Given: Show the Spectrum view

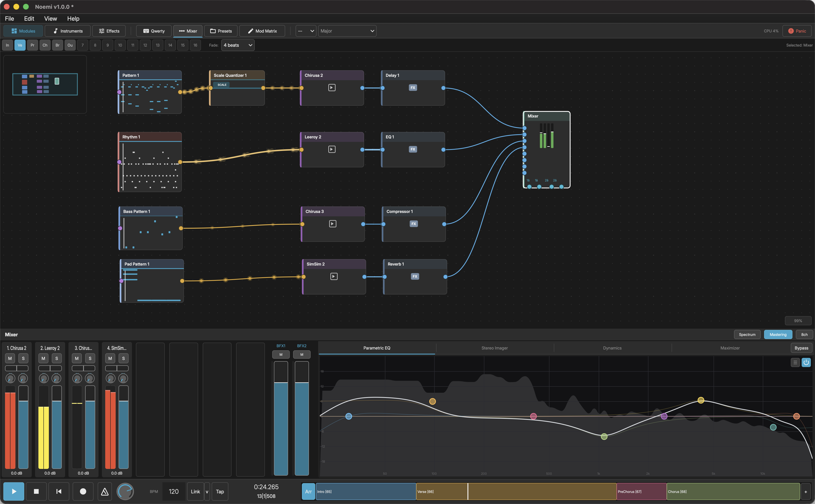Looking at the screenshot, I should (747, 335).
